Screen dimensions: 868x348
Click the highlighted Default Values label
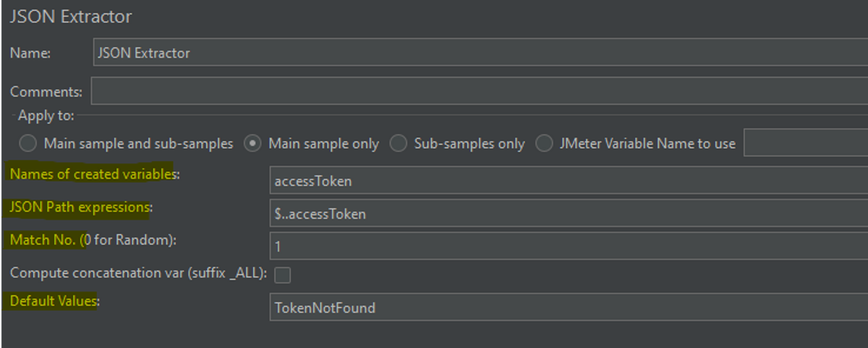54,301
